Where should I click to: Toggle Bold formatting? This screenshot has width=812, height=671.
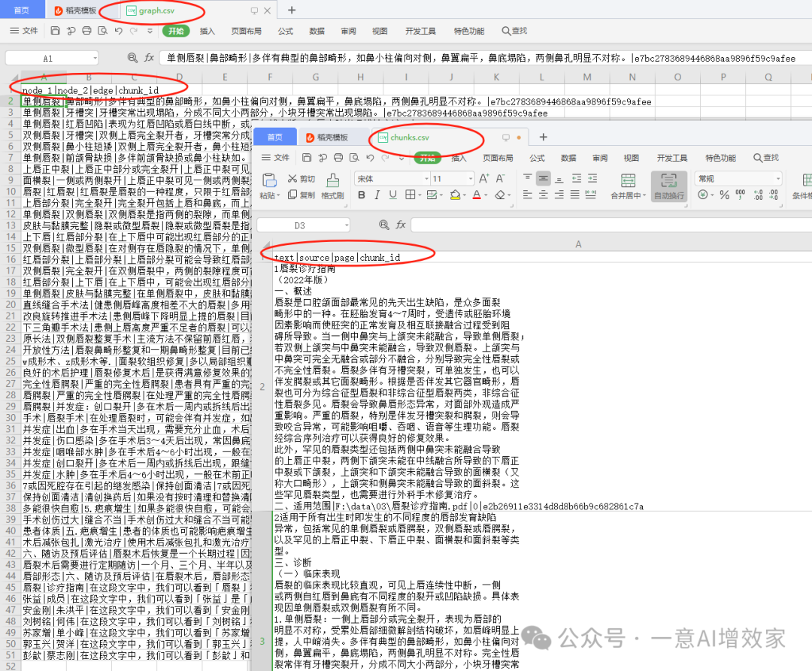tap(362, 195)
